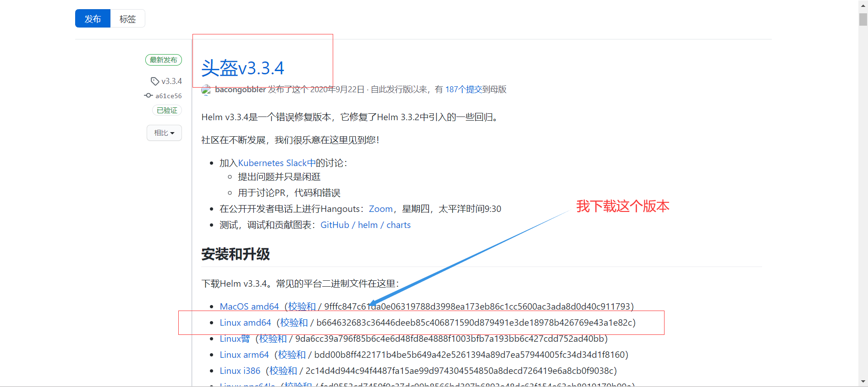Open the bacongobbler author profile link
Screen dimensions: 868x389
click(x=240, y=89)
